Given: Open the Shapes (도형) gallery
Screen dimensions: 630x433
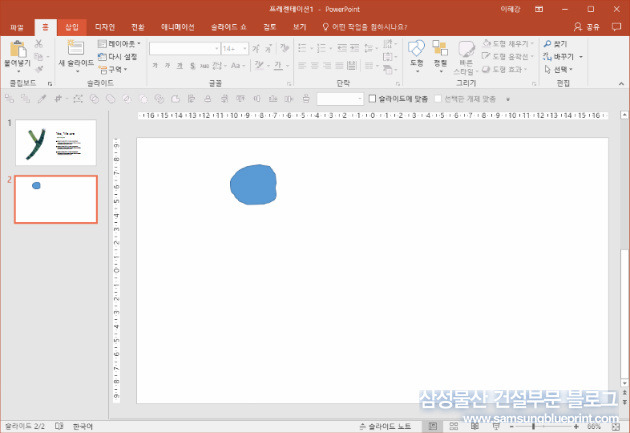Looking at the screenshot, I should coord(416,56).
